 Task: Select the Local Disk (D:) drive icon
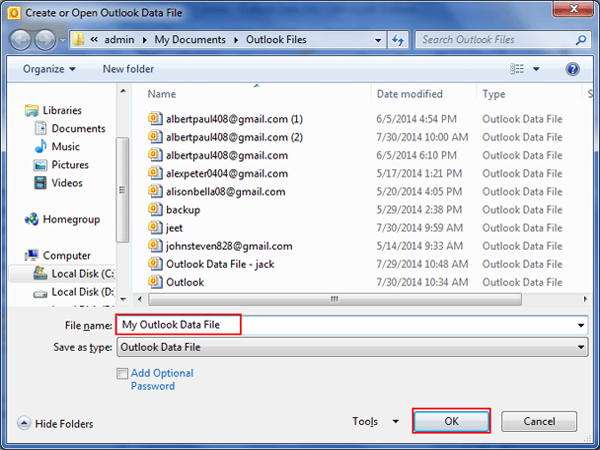coord(40,293)
